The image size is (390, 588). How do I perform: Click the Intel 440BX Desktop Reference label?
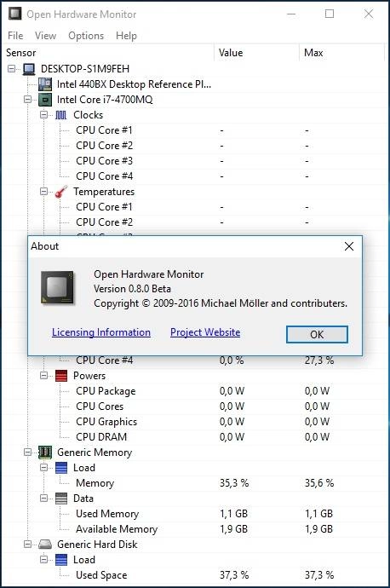coord(135,84)
